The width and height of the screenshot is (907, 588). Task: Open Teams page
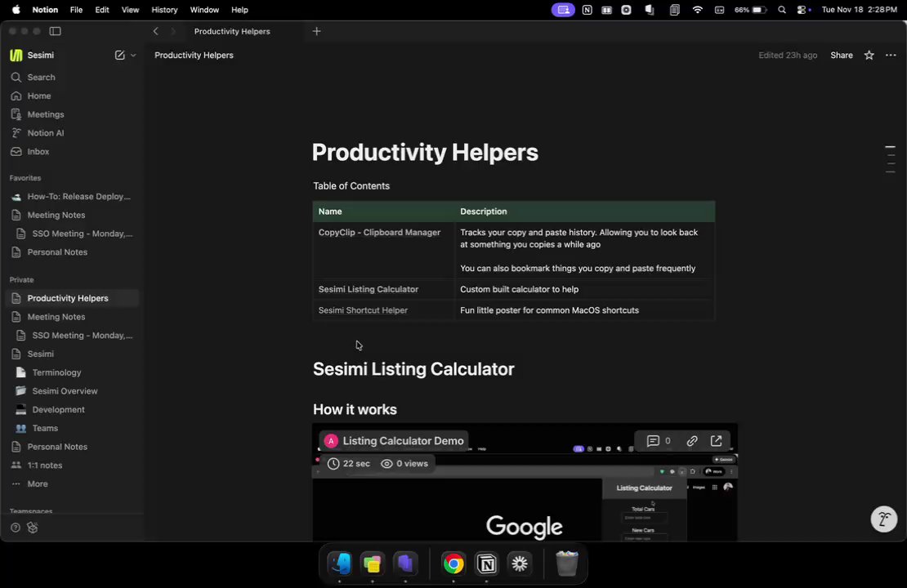(x=72, y=428)
